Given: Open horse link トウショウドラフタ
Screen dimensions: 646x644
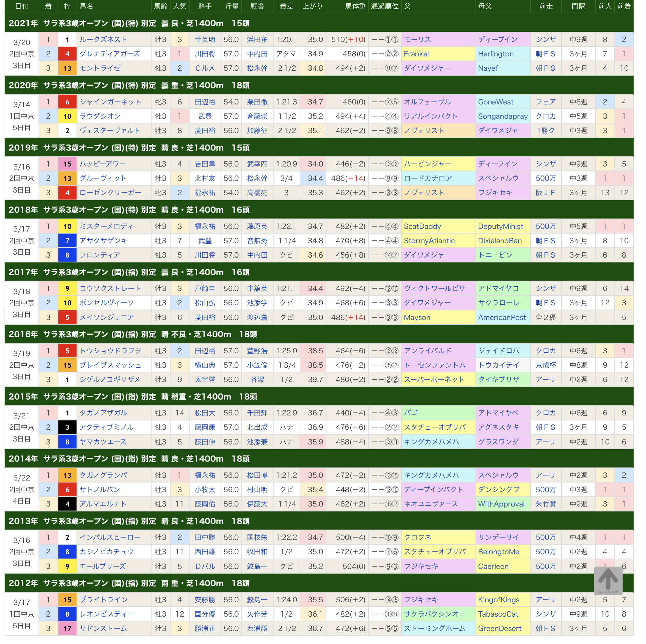Looking at the screenshot, I should pyautogui.click(x=110, y=351).
